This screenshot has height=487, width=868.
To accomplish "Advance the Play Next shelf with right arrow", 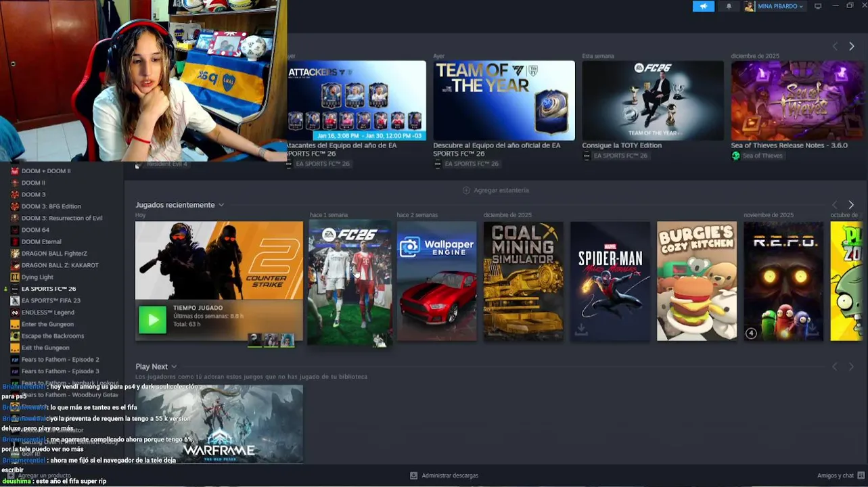I will [x=851, y=366].
